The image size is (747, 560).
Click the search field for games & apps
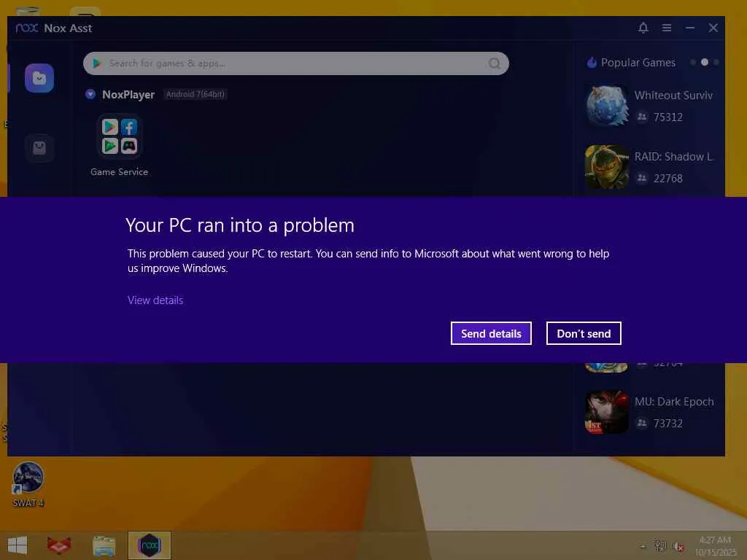(x=295, y=63)
